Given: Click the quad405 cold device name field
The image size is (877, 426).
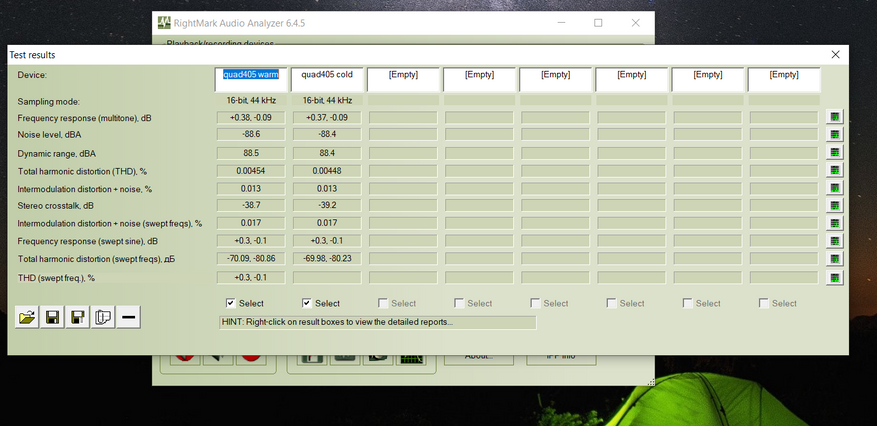Looking at the screenshot, I should click(327, 75).
